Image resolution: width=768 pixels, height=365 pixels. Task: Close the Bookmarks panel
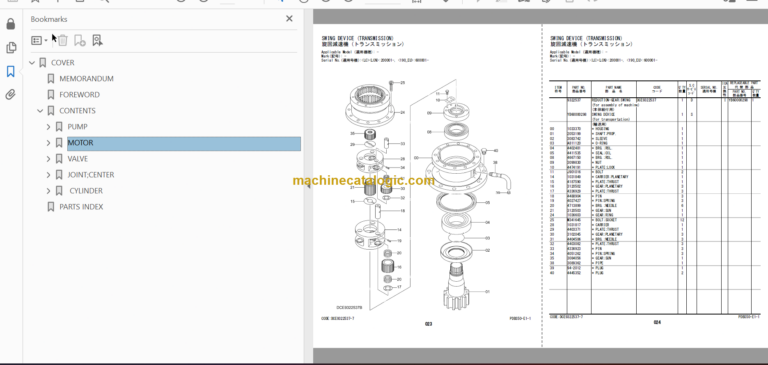click(289, 19)
